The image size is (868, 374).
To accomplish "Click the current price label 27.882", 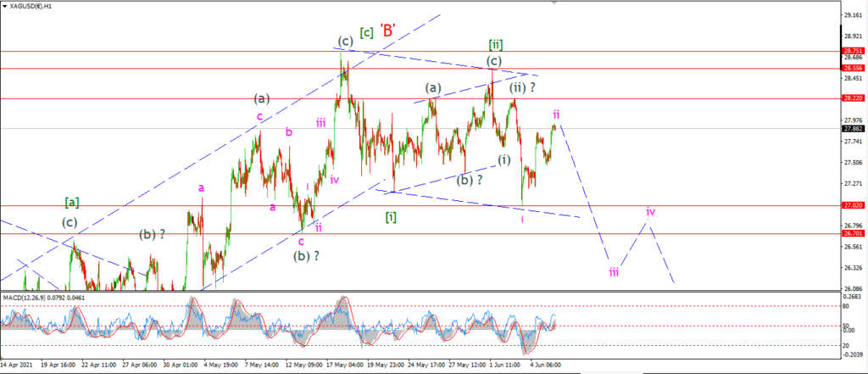I will pyautogui.click(x=851, y=129).
